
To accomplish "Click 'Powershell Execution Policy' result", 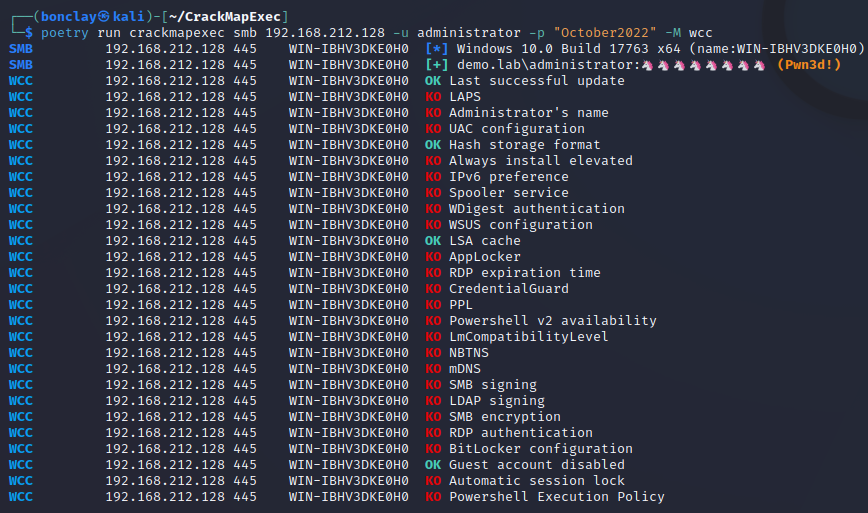I will [557, 498].
